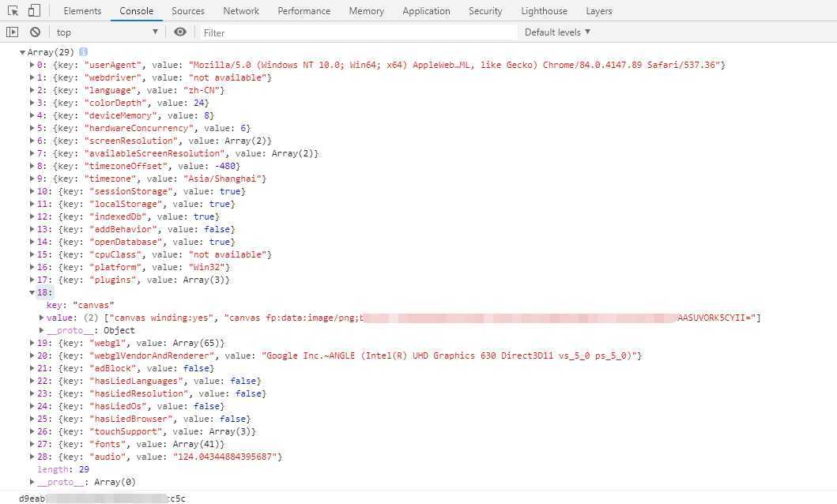The height and width of the screenshot is (504, 837).
Task: Click the "openDatabase" key text
Action: [x=126, y=242]
